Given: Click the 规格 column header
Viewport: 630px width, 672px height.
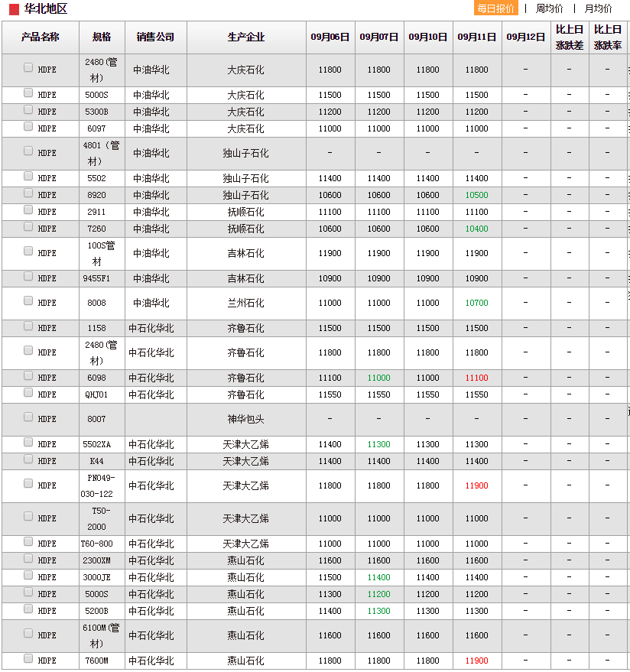Looking at the screenshot, I should pos(102,37).
